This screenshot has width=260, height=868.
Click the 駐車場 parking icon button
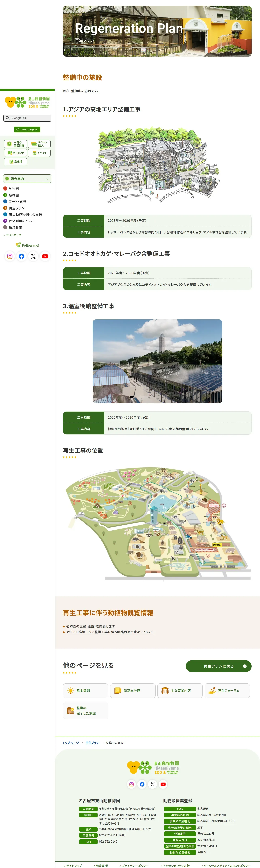pos(16,161)
